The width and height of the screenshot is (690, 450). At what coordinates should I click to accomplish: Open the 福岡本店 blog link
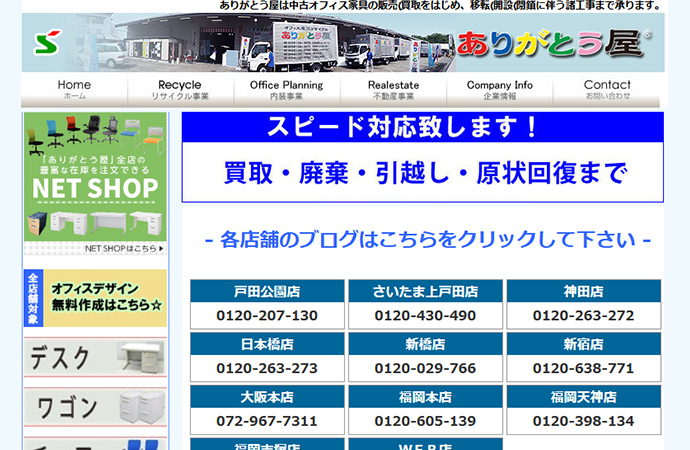click(x=426, y=397)
